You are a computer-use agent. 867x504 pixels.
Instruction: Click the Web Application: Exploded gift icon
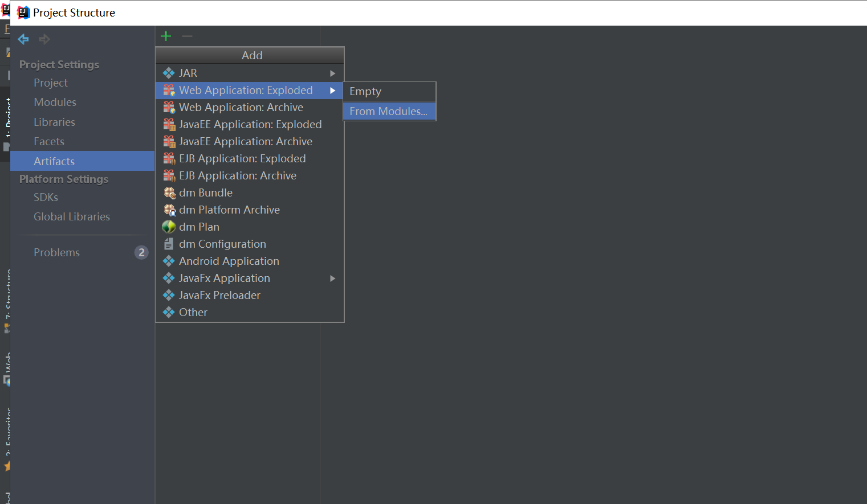(169, 90)
